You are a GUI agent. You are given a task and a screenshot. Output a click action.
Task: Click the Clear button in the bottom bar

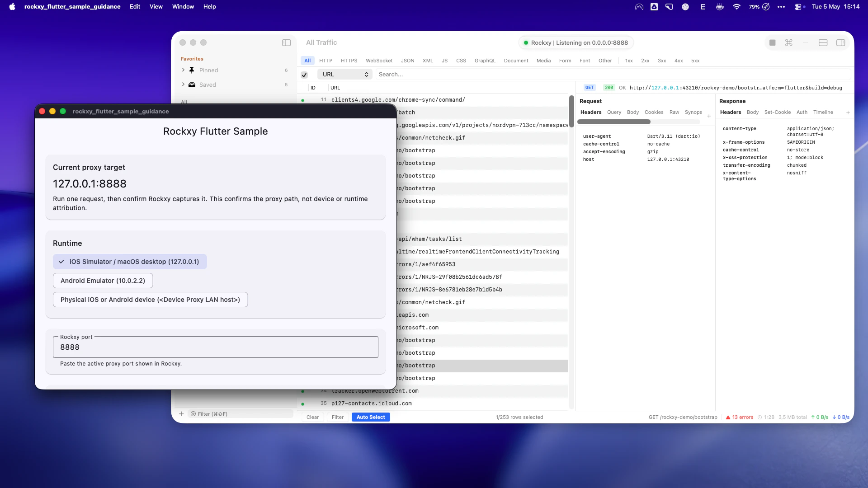pos(312,417)
